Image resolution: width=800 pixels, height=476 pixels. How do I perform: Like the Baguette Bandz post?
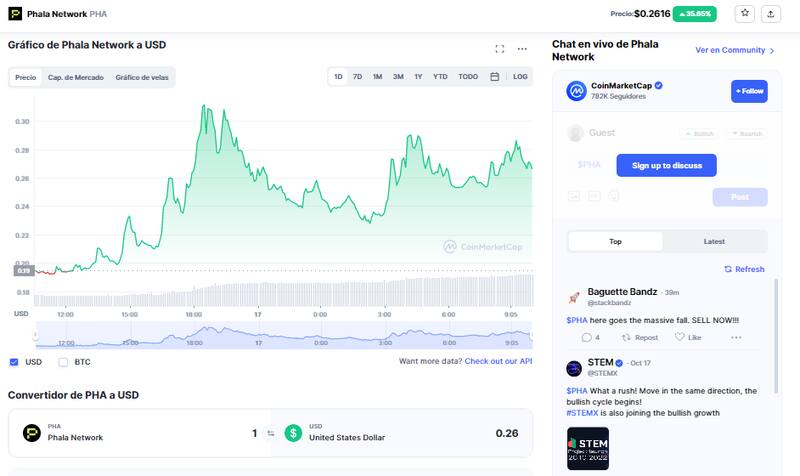(688, 337)
